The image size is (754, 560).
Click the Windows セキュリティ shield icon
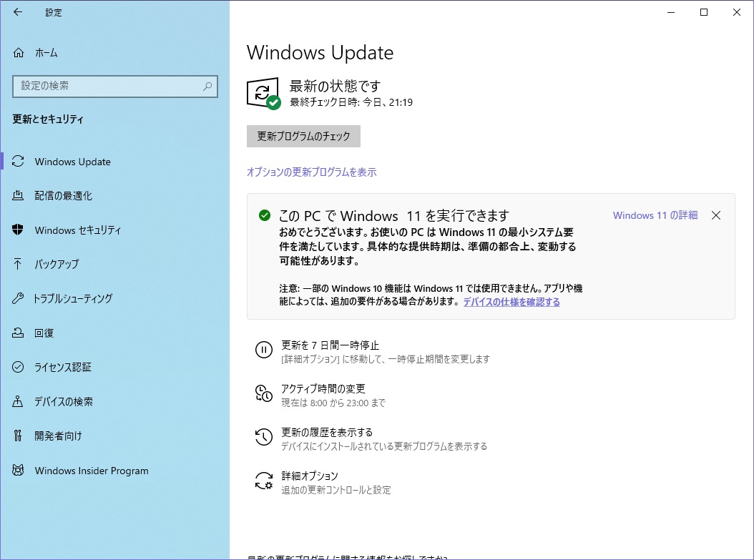[x=18, y=230]
